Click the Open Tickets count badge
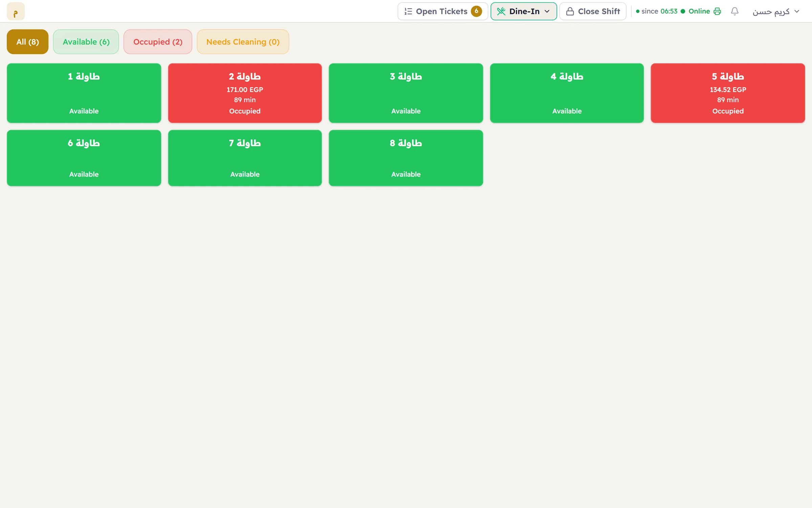The image size is (812, 508). coord(476,11)
